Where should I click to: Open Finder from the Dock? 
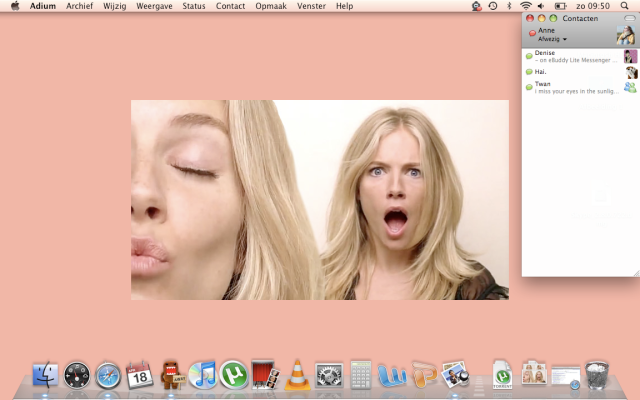click(x=45, y=375)
